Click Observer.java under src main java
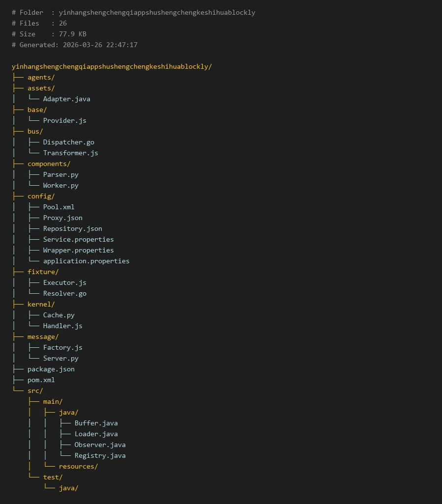The image size is (442, 504). pos(100,445)
